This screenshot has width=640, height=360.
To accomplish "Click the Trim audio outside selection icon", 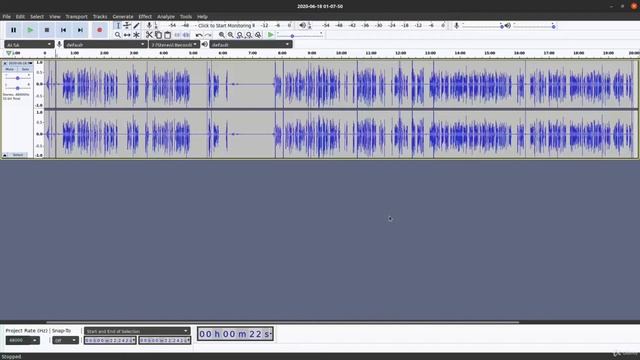I will [x=177, y=35].
